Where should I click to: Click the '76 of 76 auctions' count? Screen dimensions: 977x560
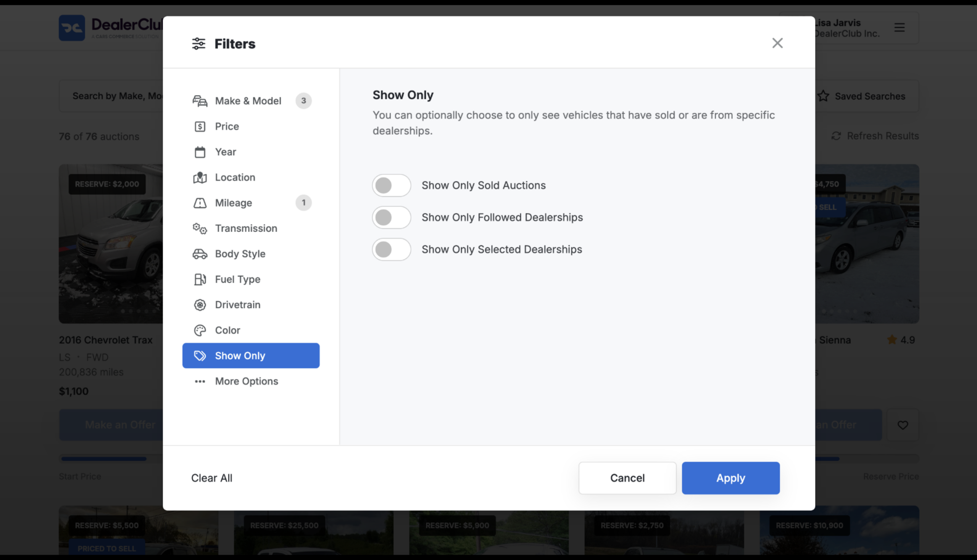(x=99, y=137)
